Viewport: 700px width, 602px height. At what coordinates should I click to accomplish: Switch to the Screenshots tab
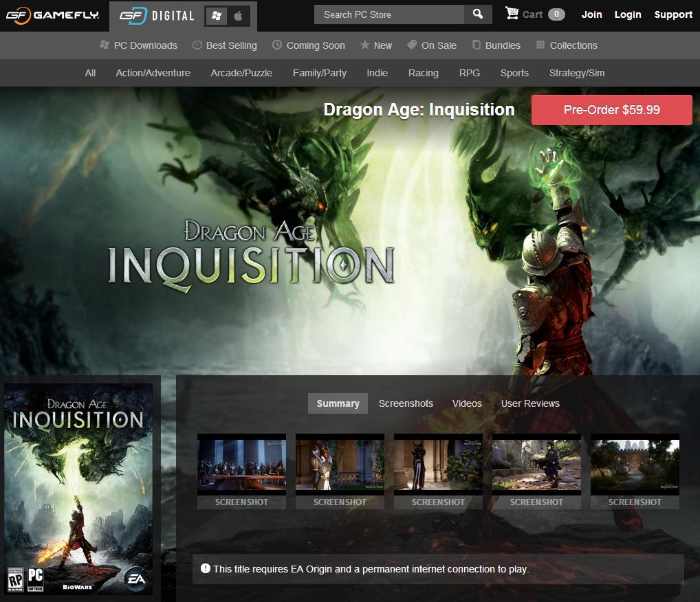[x=406, y=403]
